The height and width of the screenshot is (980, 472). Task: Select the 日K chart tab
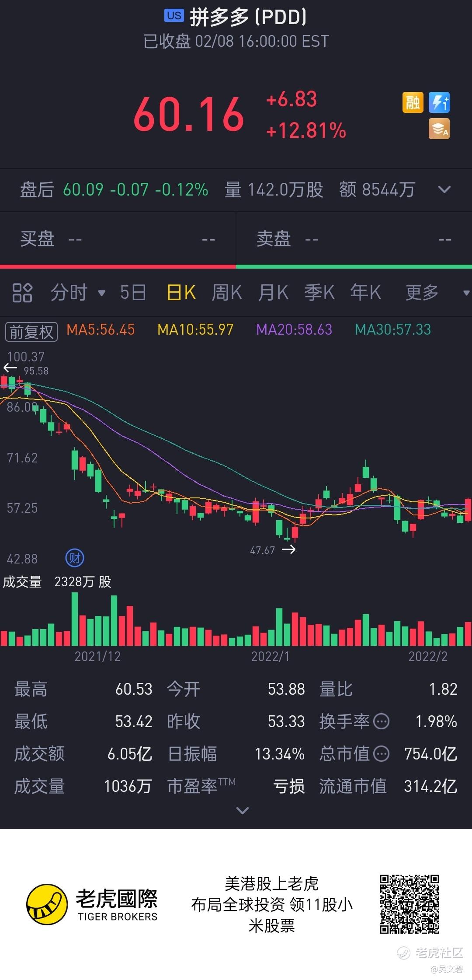181,293
